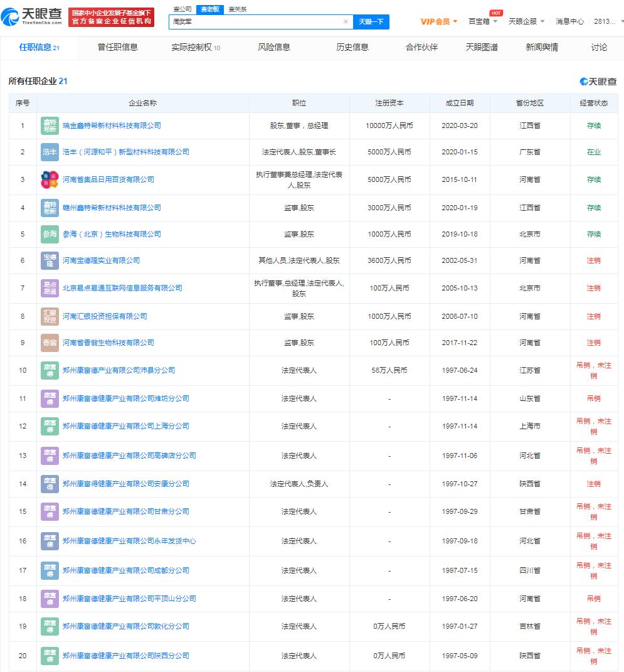This screenshot has height=672, width=624.
Task: Open 参海（北京）生物科技有限公司 link
Action: tap(112, 234)
